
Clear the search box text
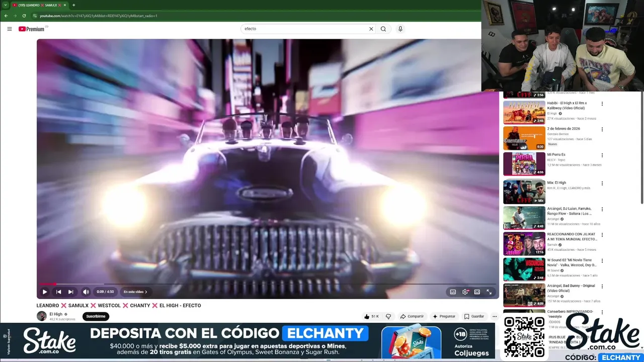coord(371,29)
